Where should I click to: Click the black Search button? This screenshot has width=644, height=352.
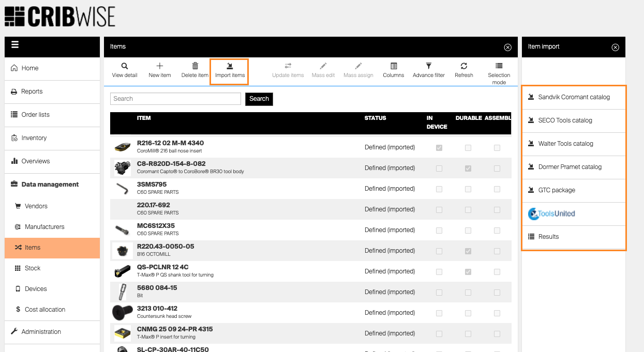pyautogui.click(x=259, y=99)
